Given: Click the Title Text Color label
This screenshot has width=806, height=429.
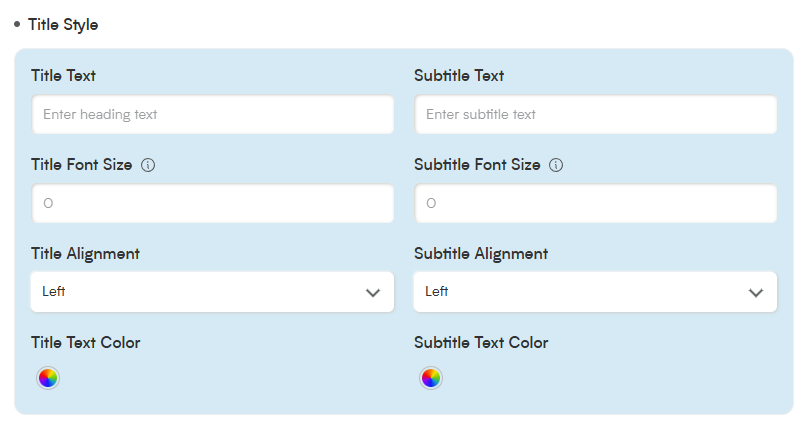Looking at the screenshot, I should tap(85, 343).
